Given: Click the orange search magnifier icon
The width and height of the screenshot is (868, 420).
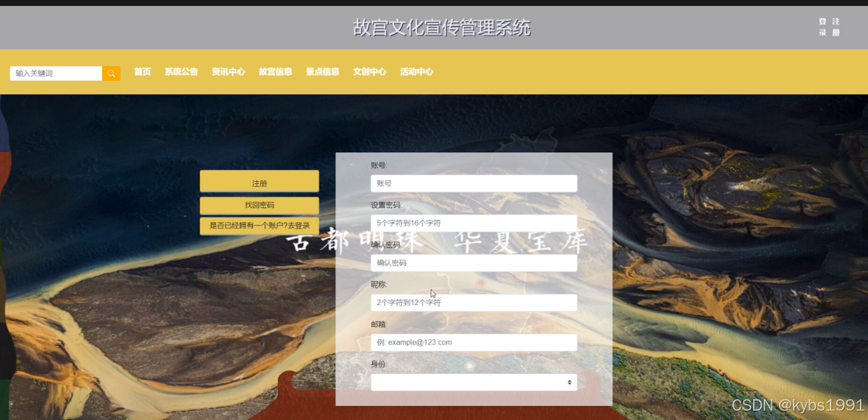Looking at the screenshot, I should click(112, 73).
